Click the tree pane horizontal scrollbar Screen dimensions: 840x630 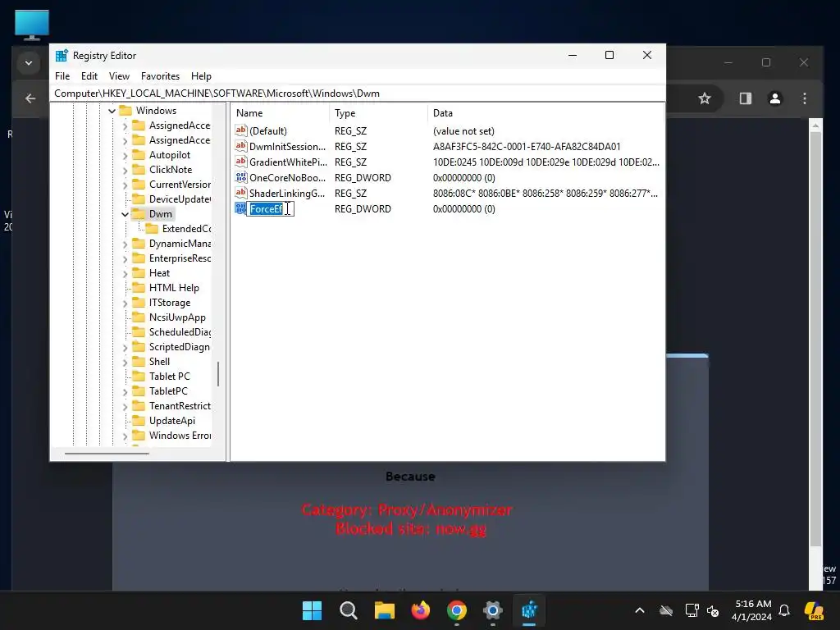(x=107, y=454)
